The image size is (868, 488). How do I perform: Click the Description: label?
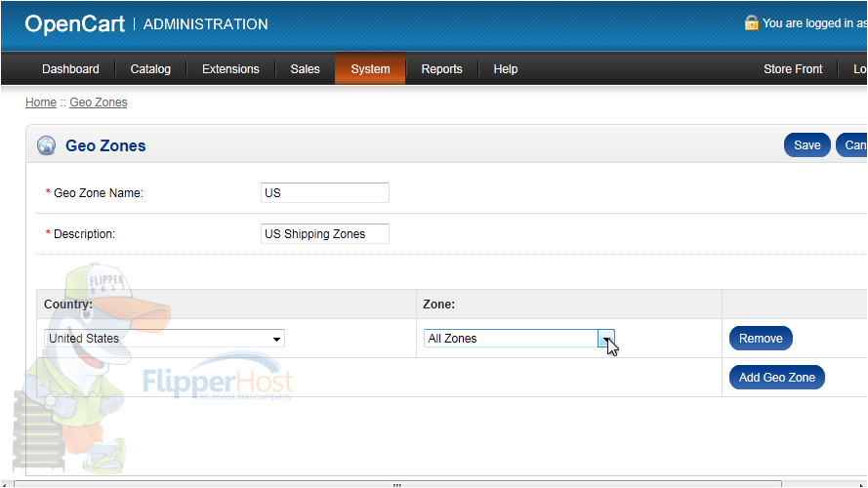(x=84, y=234)
